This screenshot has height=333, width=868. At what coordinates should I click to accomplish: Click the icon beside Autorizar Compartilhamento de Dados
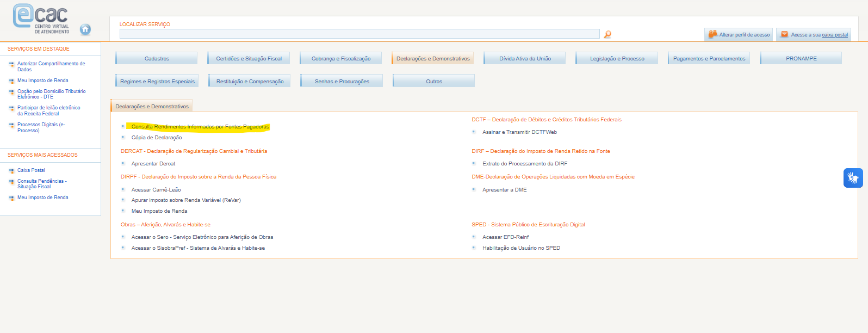11,64
